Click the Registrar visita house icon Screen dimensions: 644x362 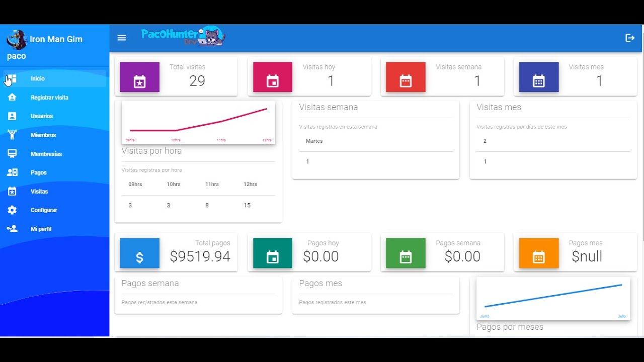(x=12, y=97)
